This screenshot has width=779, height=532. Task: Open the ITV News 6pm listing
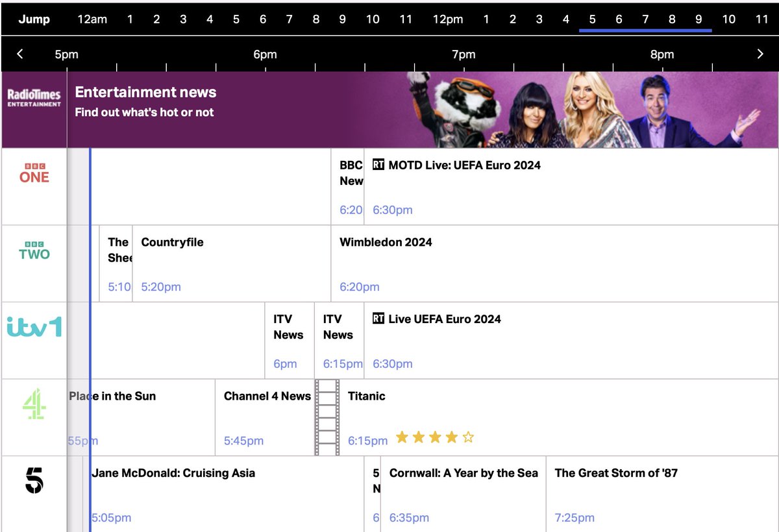[x=290, y=341]
